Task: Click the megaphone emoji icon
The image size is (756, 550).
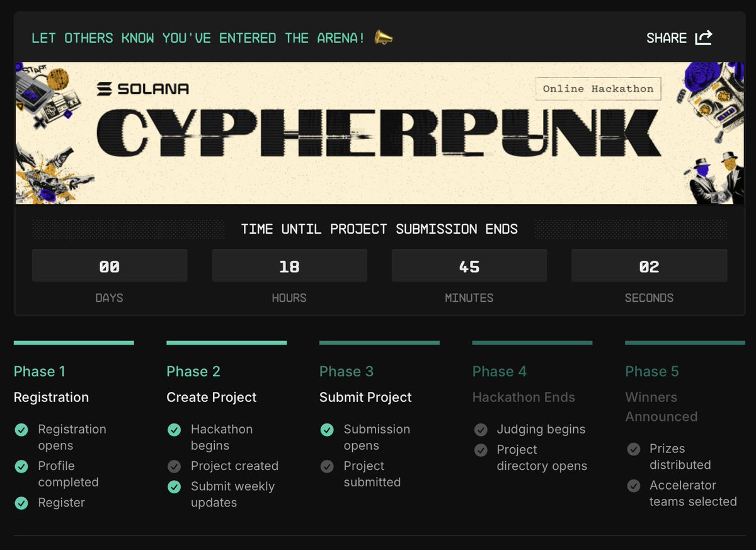Action: [x=383, y=38]
